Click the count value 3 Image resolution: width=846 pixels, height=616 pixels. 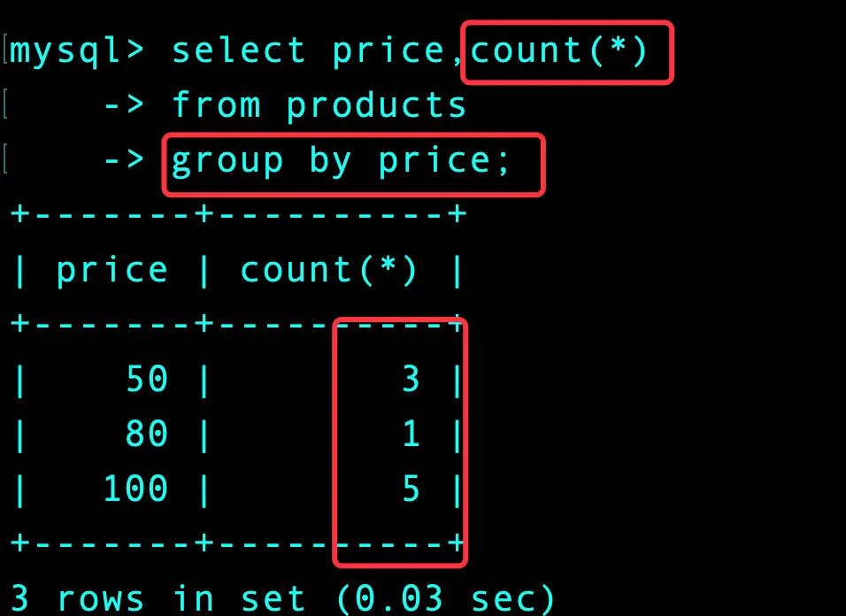pos(411,379)
